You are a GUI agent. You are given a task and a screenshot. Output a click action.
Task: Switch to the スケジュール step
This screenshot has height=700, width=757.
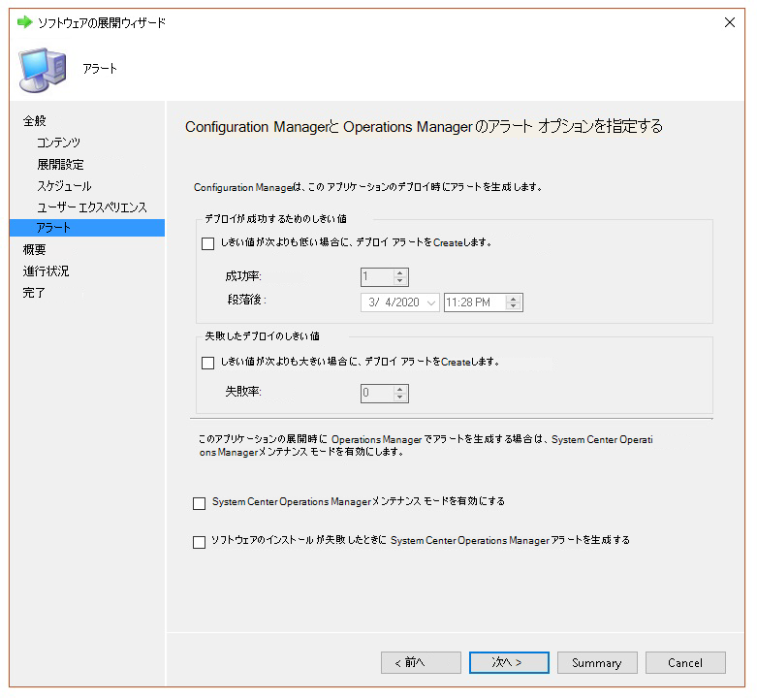click(64, 185)
